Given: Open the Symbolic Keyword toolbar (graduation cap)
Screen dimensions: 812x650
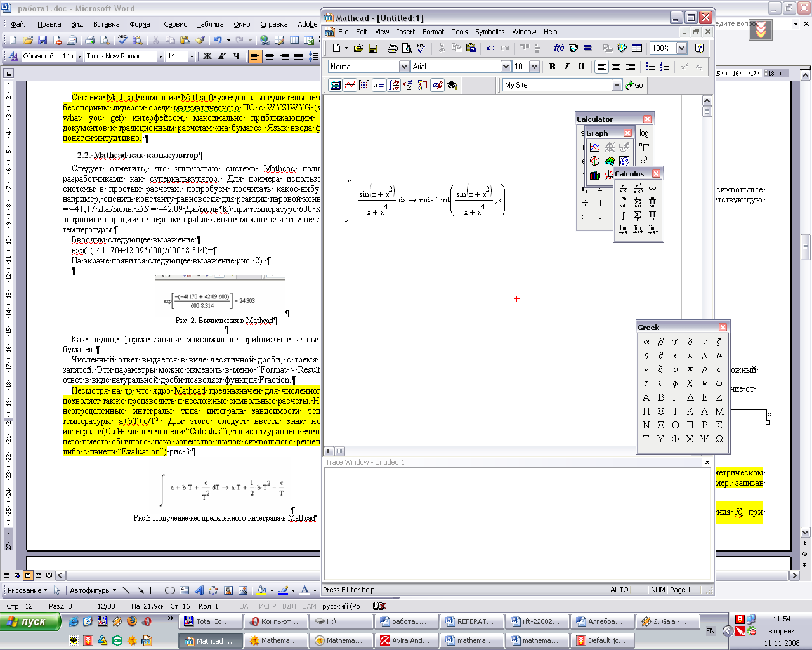Looking at the screenshot, I should [452, 85].
